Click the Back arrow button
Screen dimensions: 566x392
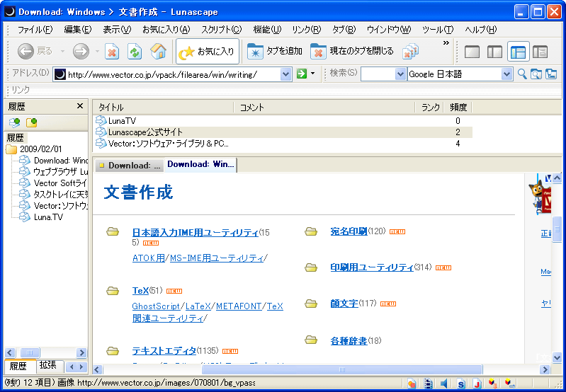26,52
